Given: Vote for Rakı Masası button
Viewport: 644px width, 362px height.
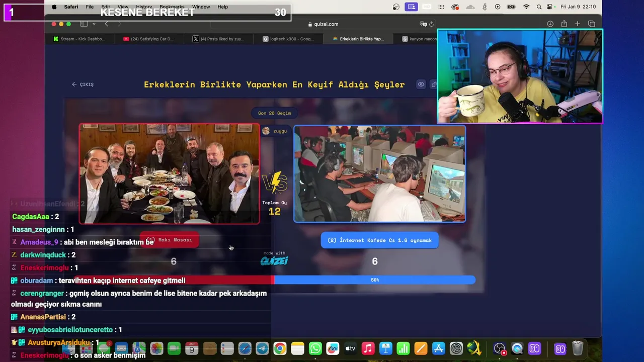Looking at the screenshot, I should coord(170,240).
